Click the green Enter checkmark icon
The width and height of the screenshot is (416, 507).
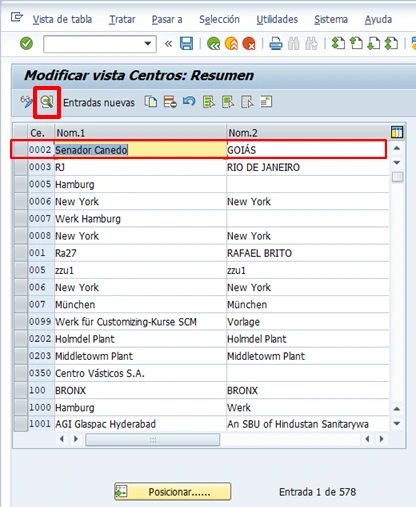(26, 43)
